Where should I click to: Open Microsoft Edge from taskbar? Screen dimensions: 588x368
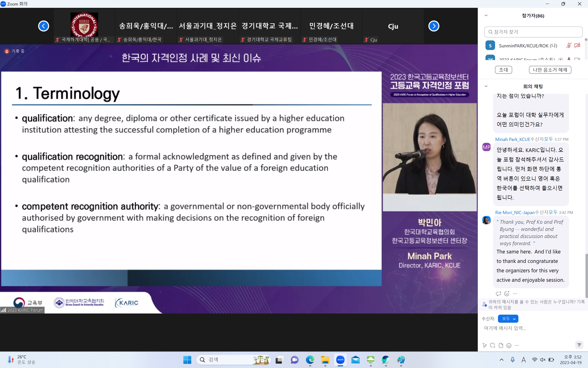310,360
